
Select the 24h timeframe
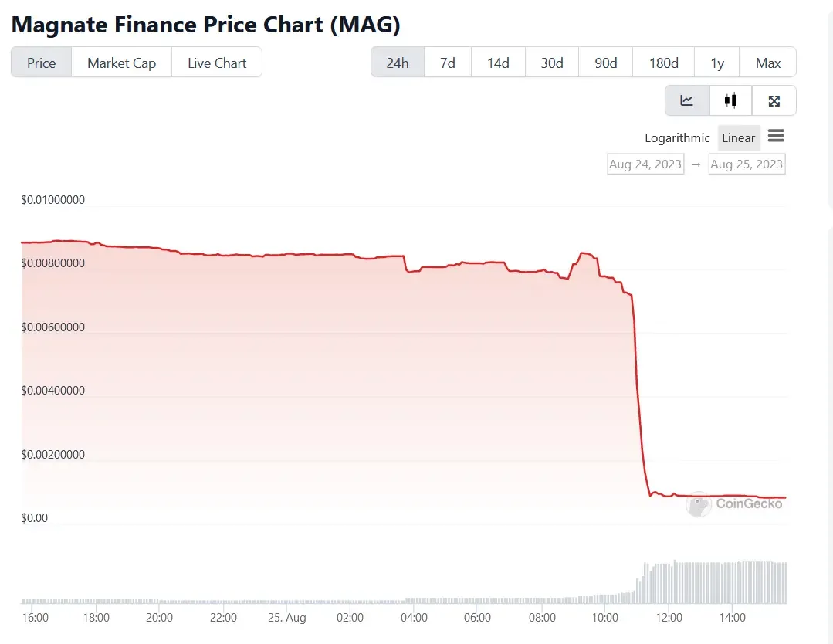(x=397, y=63)
